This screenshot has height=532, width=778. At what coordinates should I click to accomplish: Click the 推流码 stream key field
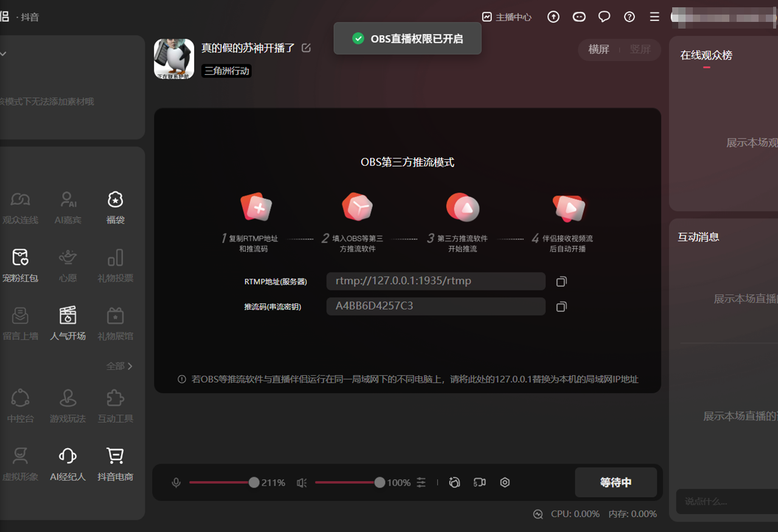(436, 306)
